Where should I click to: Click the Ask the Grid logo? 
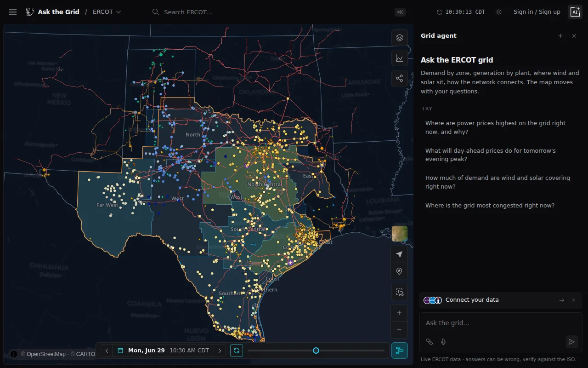tap(52, 12)
